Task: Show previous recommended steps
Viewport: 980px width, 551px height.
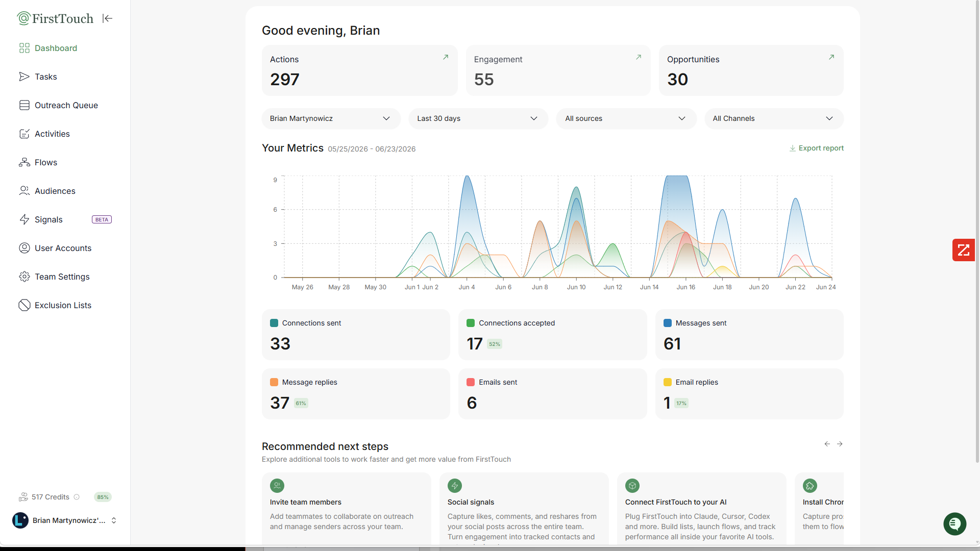Action: tap(827, 444)
